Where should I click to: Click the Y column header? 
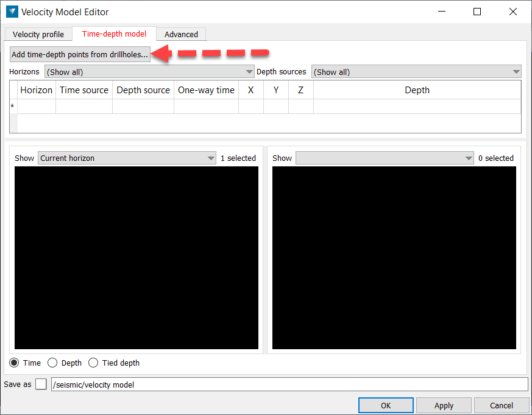pyautogui.click(x=276, y=90)
